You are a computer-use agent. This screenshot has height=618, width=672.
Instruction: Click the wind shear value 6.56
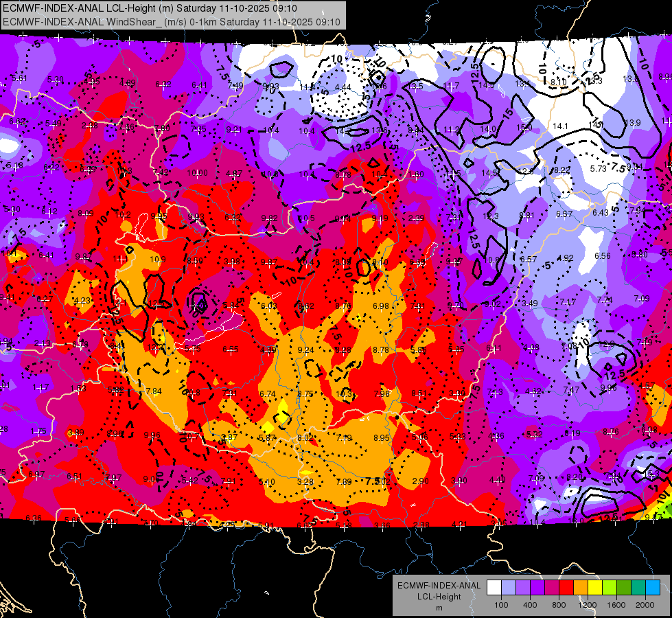603,255
